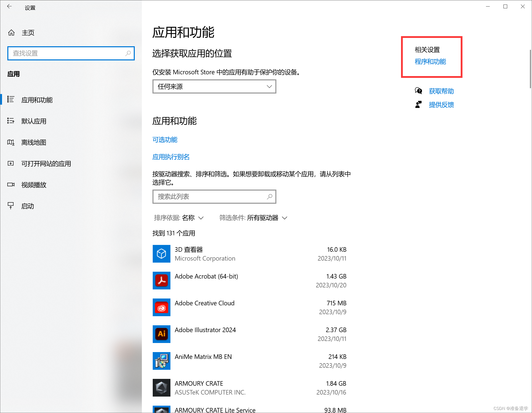Viewport: 532px width, 413px height.
Task: Click the back arrow icon
Action: 9,6
